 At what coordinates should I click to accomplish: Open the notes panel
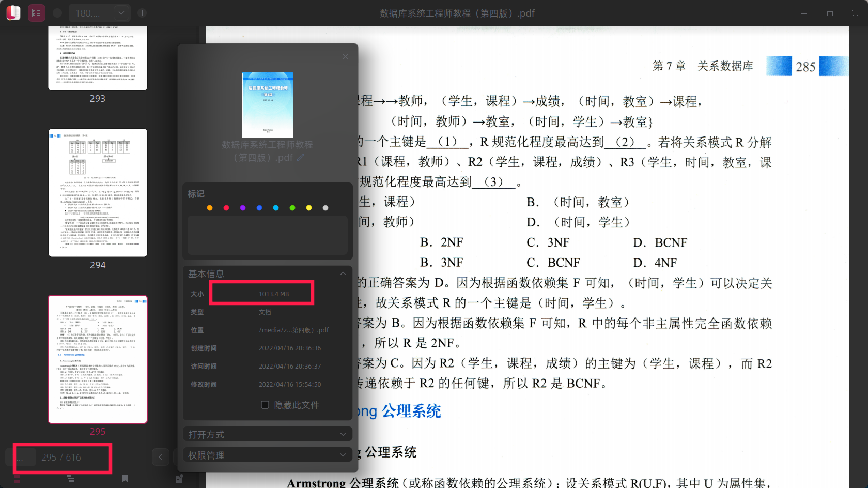pos(178,479)
